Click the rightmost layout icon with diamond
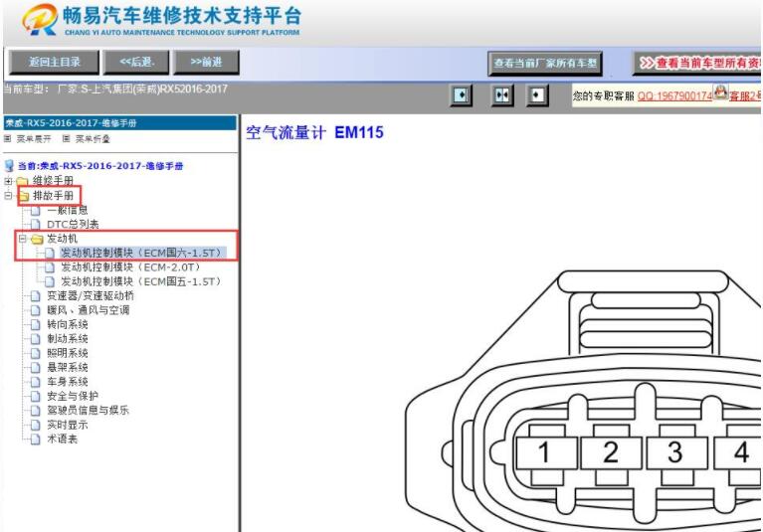The width and height of the screenshot is (763, 532). [x=537, y=95]
